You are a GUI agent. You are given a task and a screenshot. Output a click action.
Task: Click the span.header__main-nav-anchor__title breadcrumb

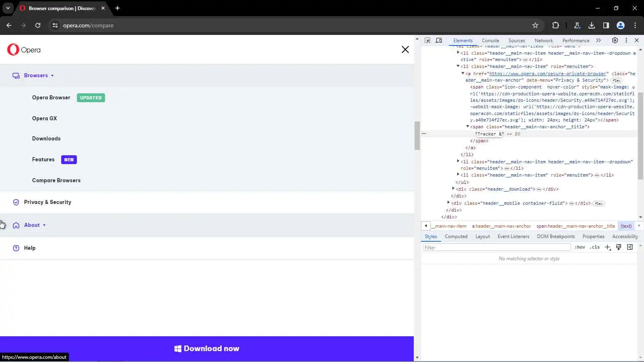click(576, 226)
